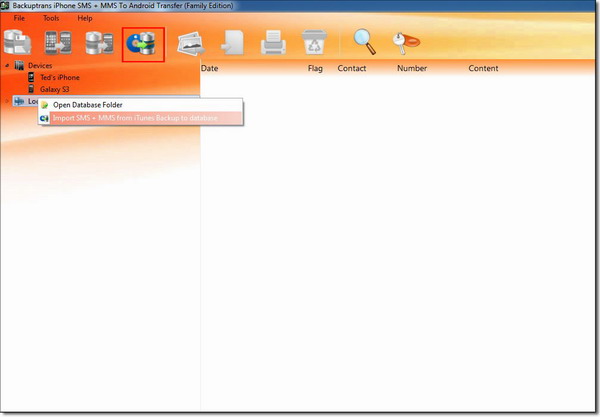Click the phone icon beside Ted's iPhone

[x=31, y=77]
